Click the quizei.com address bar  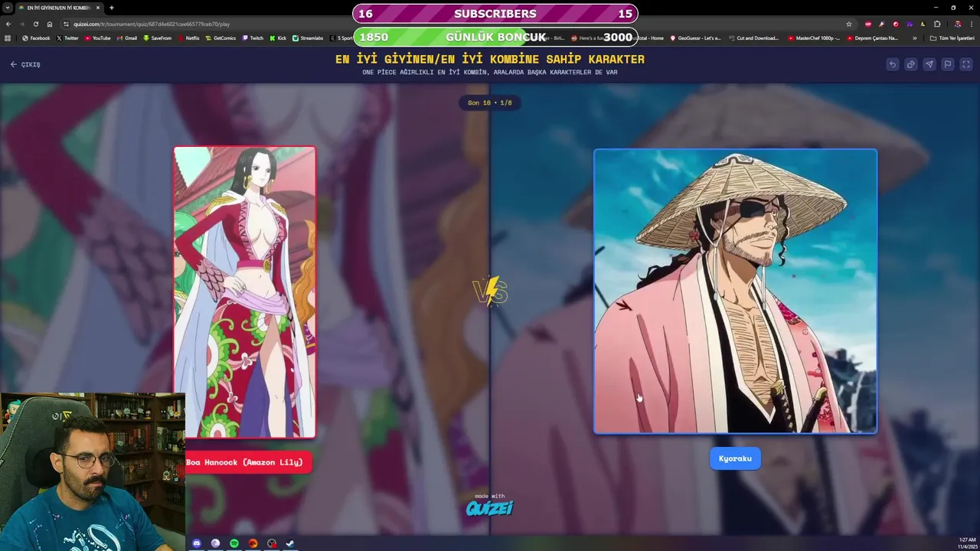click(x=459, y=24)
